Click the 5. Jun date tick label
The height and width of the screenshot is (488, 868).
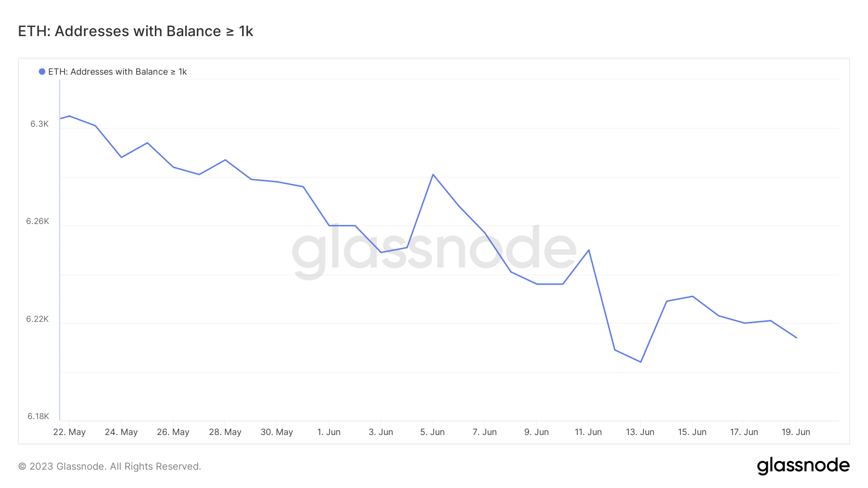(433, 432)
